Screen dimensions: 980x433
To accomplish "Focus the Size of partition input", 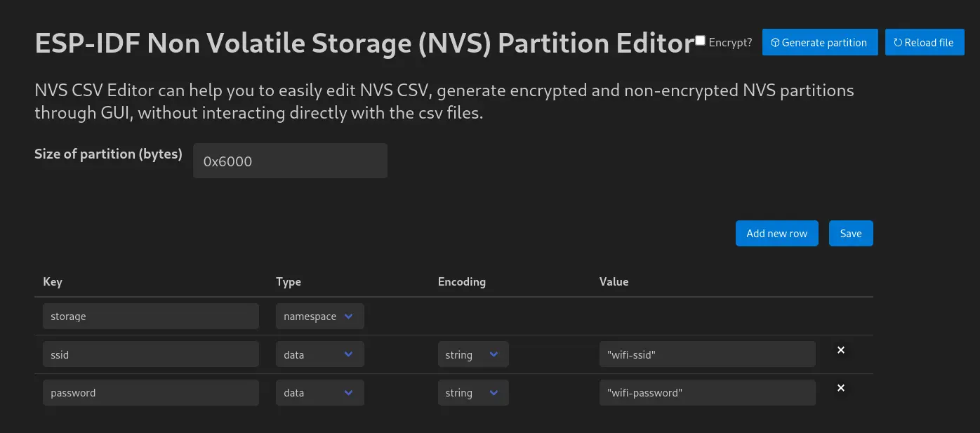I will click(x=290, y=161).
